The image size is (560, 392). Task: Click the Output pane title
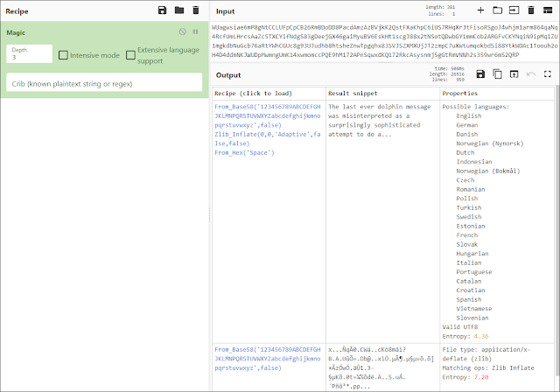[x=228, y=75]
